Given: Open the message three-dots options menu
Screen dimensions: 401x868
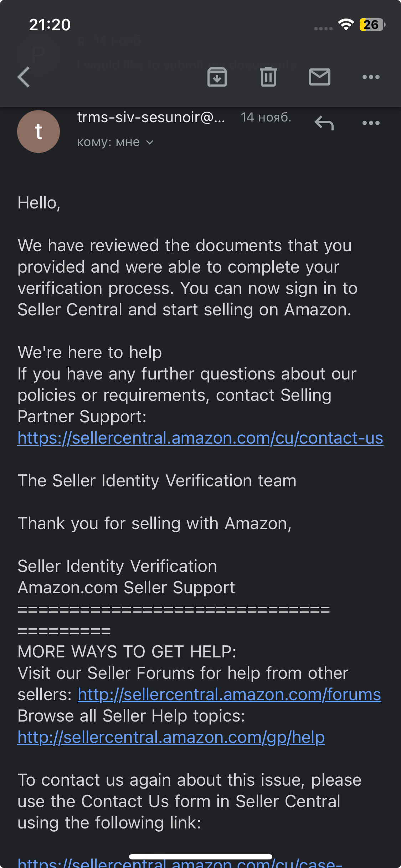Looking at the screenshot, I should coord(371,123).
